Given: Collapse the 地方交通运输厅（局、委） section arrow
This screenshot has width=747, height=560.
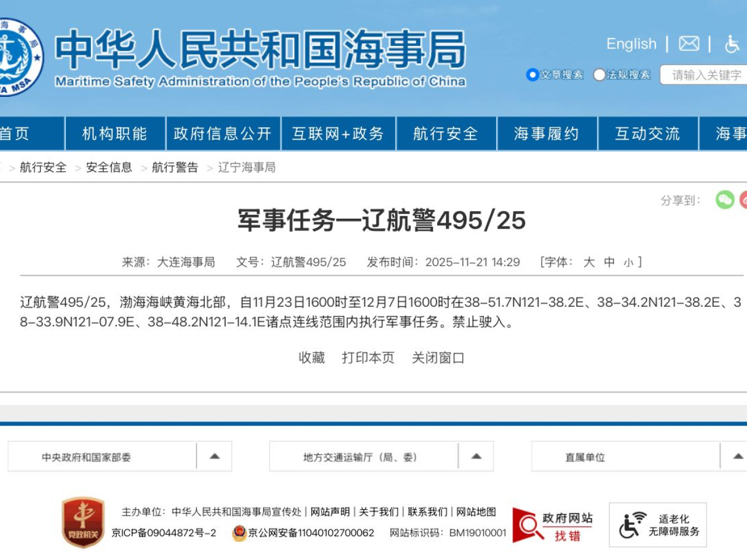Looking at the screenshot, I should [477, 457].
